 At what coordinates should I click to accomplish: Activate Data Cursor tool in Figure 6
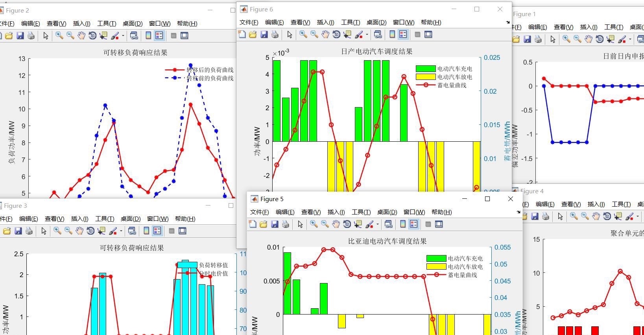click(347, 35)
